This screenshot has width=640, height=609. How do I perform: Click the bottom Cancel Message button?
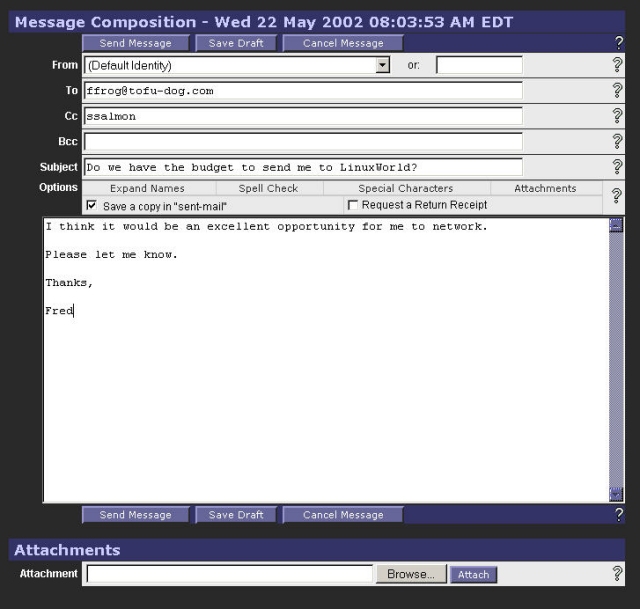click(x=343, y=515)
